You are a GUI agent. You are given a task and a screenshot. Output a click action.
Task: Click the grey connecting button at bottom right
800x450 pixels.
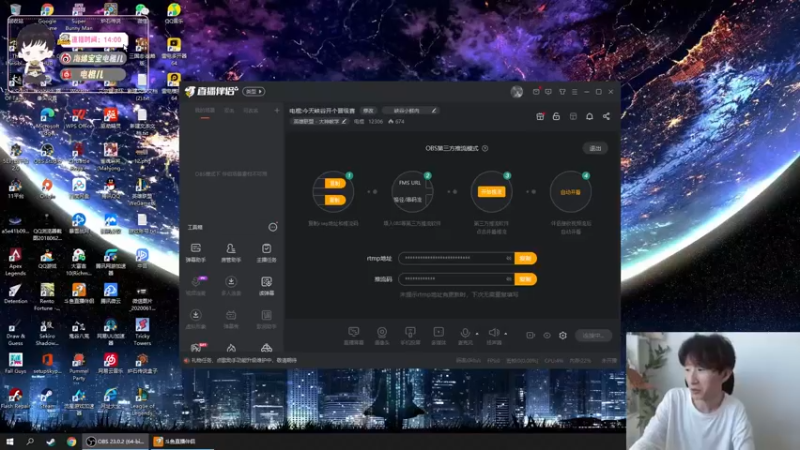pyautogui.click(x=593, y=335)
